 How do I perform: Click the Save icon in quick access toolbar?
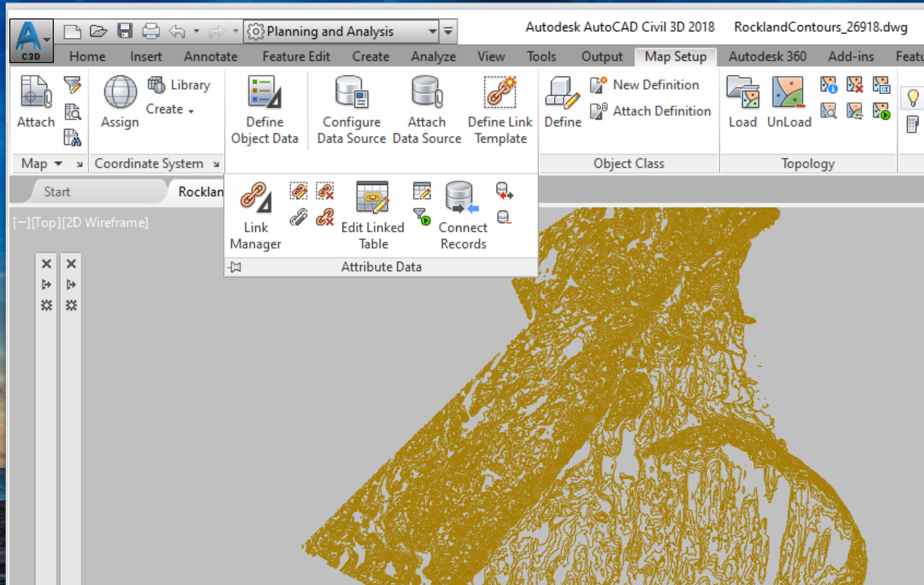tap(125, 32)
